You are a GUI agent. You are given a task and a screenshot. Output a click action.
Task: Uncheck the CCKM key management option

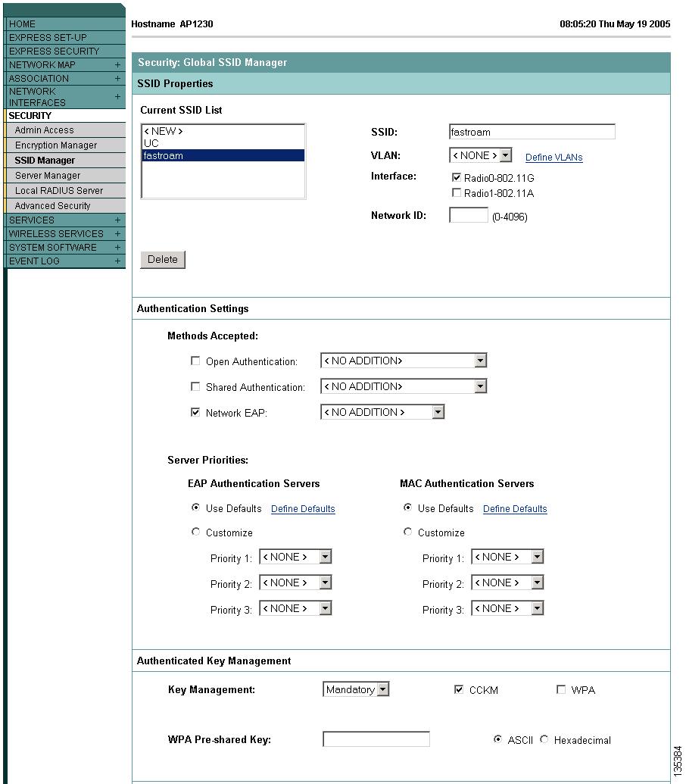459,689
